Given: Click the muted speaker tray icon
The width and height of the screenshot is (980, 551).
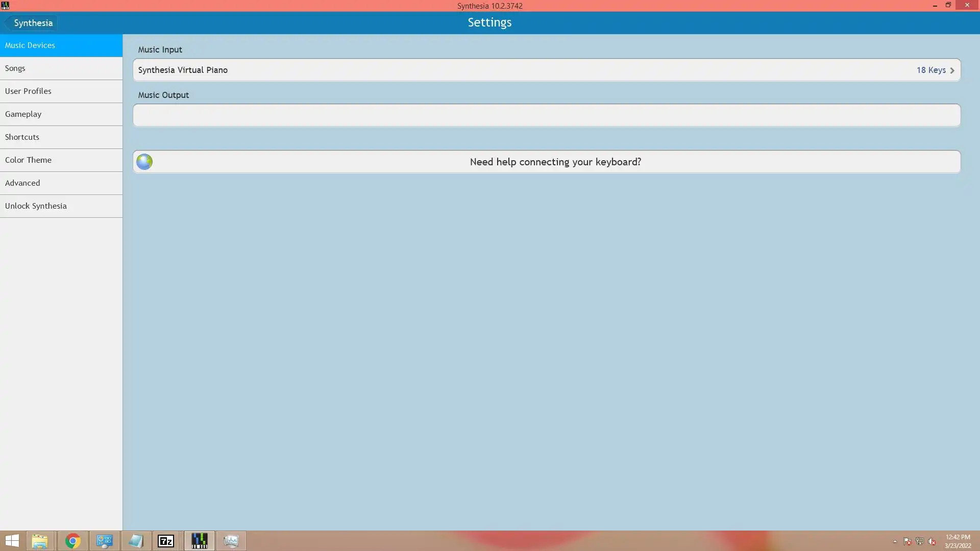Looking at the screenshot, I should coord(932,541).
